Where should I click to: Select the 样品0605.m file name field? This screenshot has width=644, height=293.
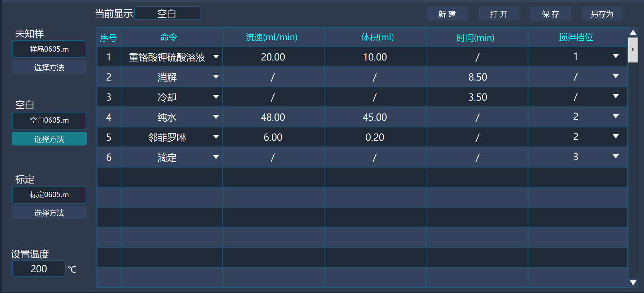[49, 49]
